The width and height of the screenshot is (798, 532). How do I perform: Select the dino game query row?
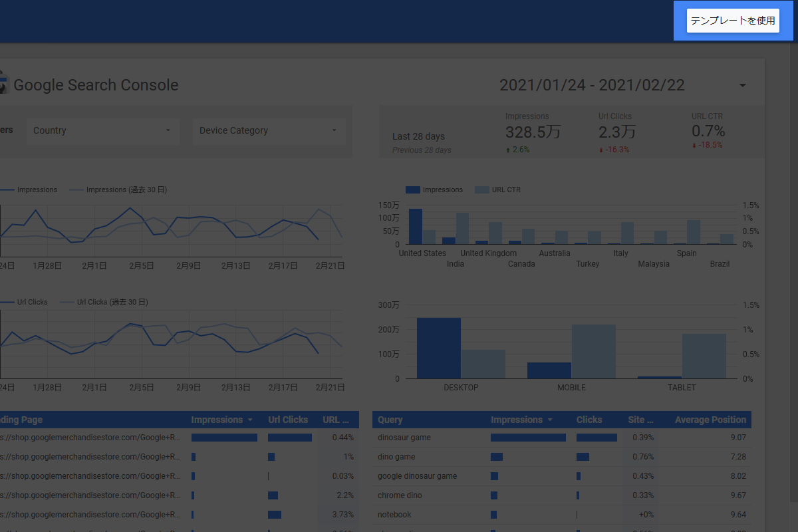click(562, 457)
